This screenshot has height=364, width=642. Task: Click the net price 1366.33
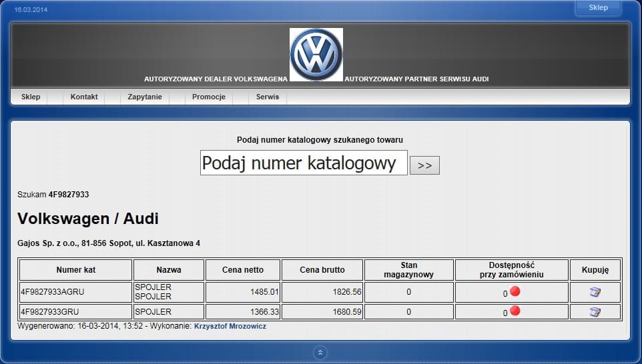pyautogui.click(x=264, y=312)
